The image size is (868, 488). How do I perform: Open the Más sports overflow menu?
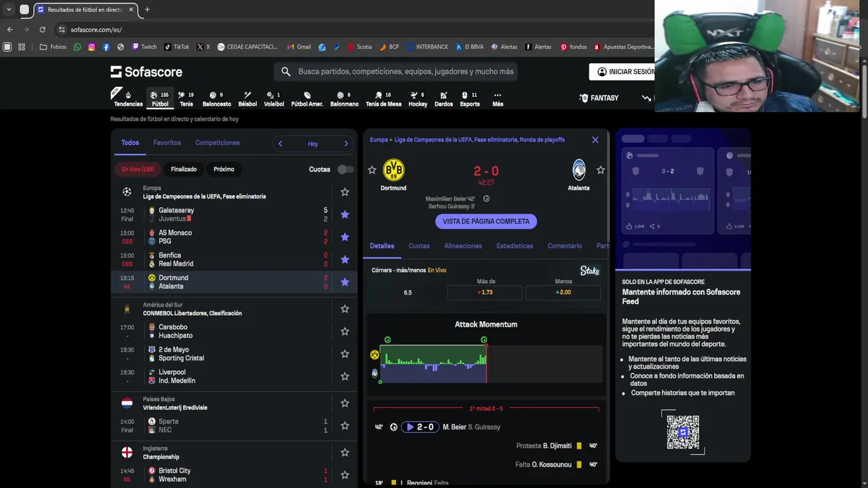point(498,99)
